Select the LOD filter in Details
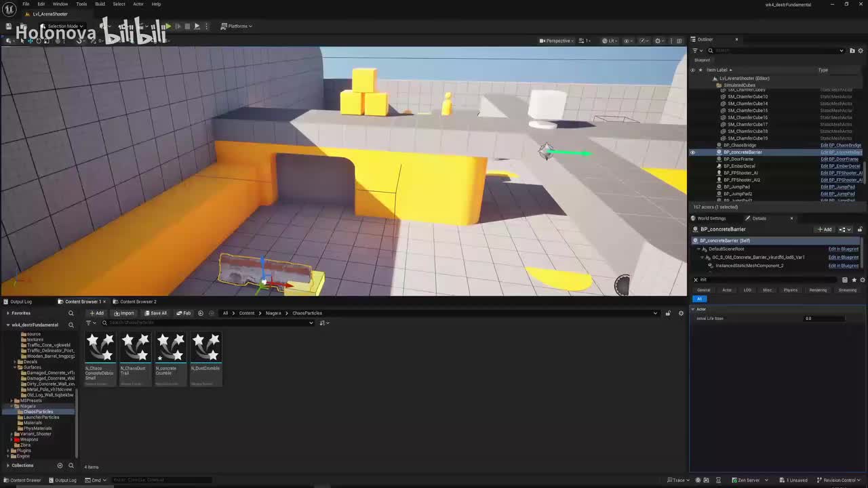The image size is (868, 488). click(747, 290)
